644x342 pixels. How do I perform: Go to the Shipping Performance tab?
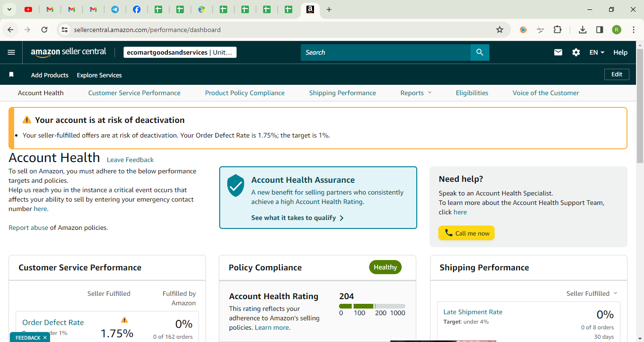(343, 93)
